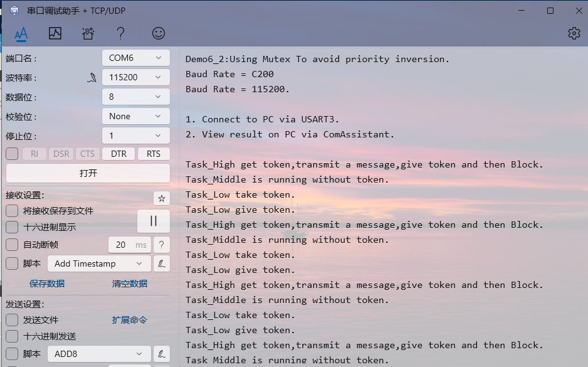Enable 自动断帧 checkbox

(x=12, y=245)
